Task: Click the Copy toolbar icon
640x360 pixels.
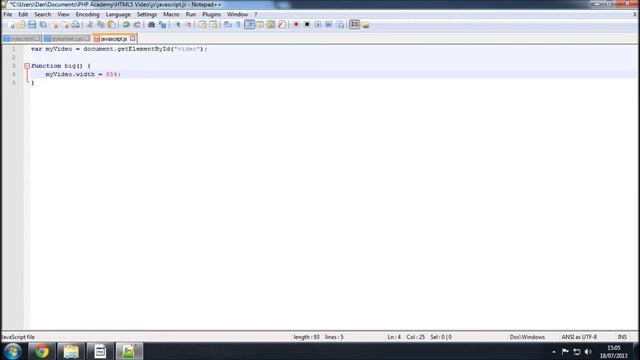Action: [x=100, y=25]
